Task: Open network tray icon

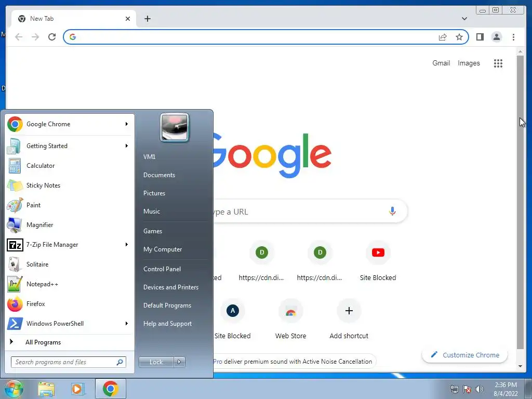Action: pos(454,389)
